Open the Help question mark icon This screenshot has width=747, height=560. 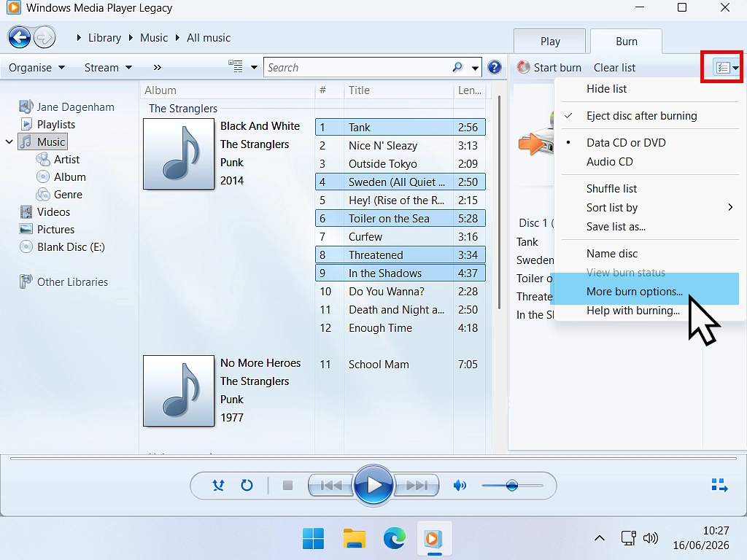tap(495, 67)
